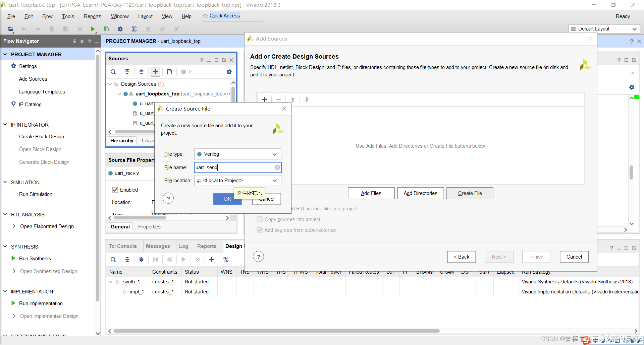
Task: Click help icon at bottom of Add Sources dialog
Action: click(258, 257)
